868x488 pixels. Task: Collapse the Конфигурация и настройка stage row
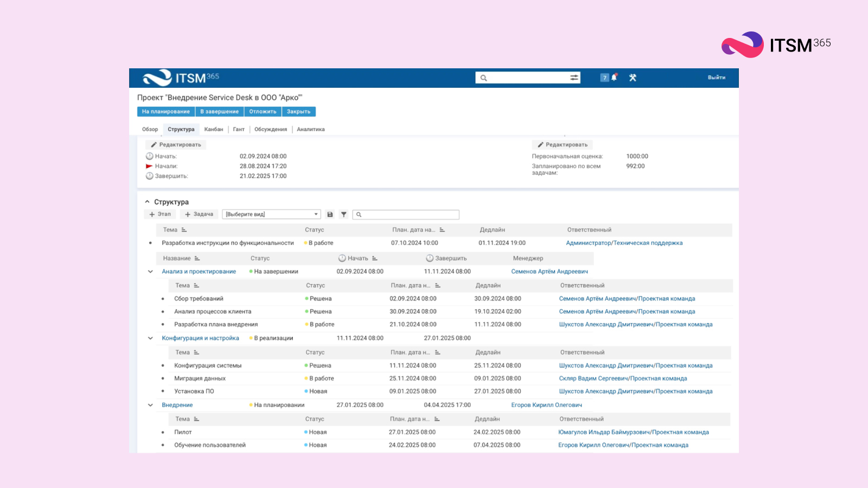click(x=150, y=338)
